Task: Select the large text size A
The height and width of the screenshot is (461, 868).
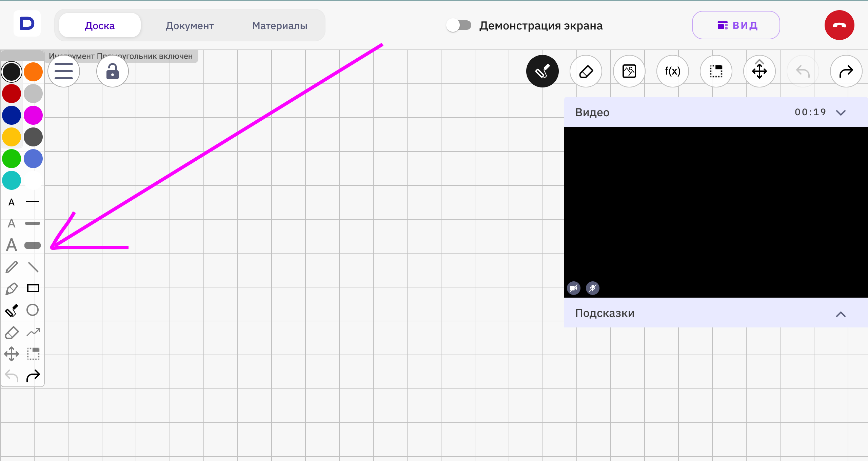Action: tap(12, 245)
